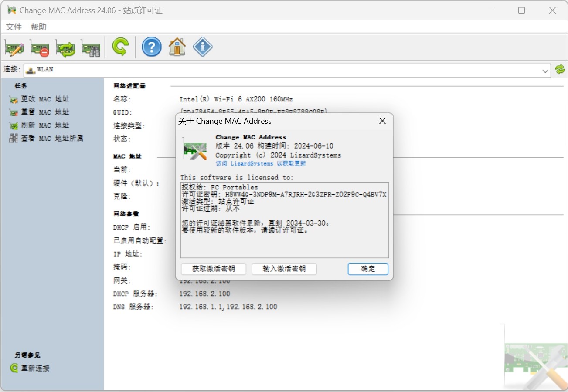568x392 pixels.
Task: Click the license text box area in About dialog
Action: point(284,220)
